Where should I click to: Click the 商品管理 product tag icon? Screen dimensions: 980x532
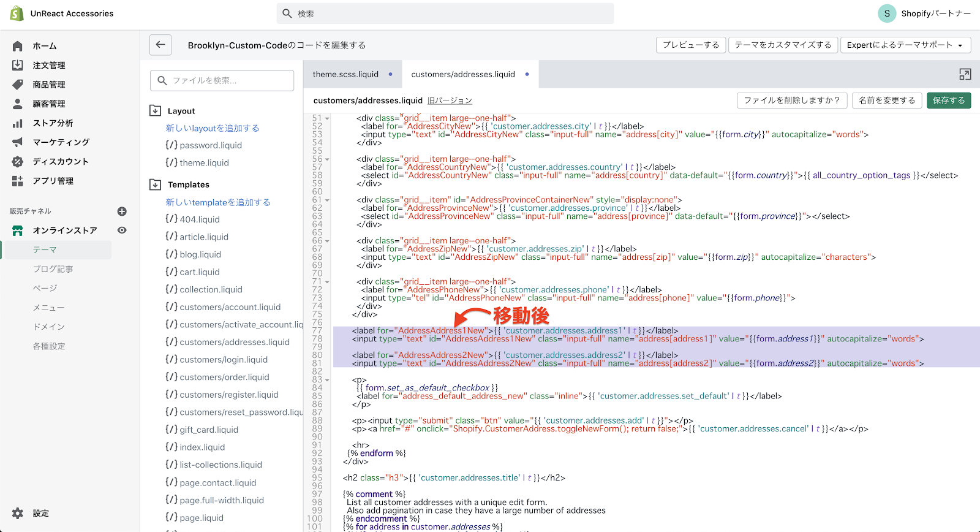[18, 85]
